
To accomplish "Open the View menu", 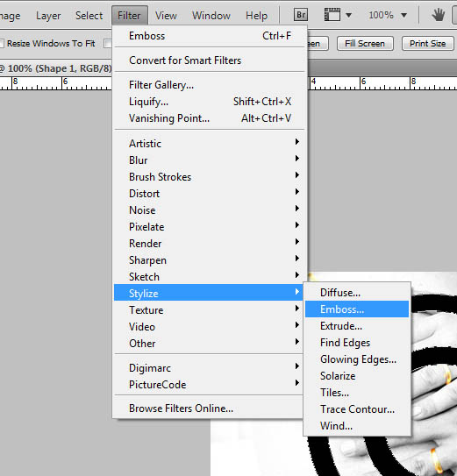I will (166, 16).
